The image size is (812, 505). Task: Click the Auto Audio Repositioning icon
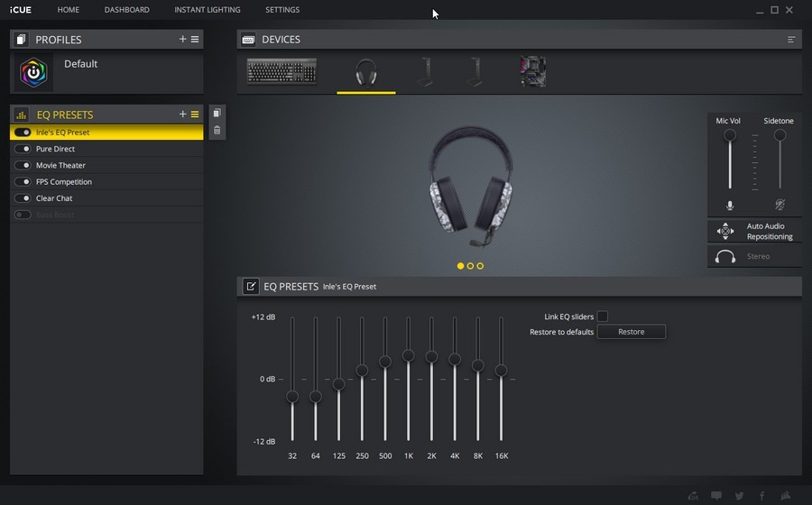[x=725, y=231]
